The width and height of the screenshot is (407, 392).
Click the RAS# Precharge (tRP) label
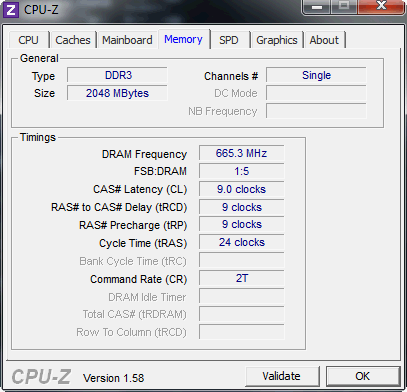133,225
